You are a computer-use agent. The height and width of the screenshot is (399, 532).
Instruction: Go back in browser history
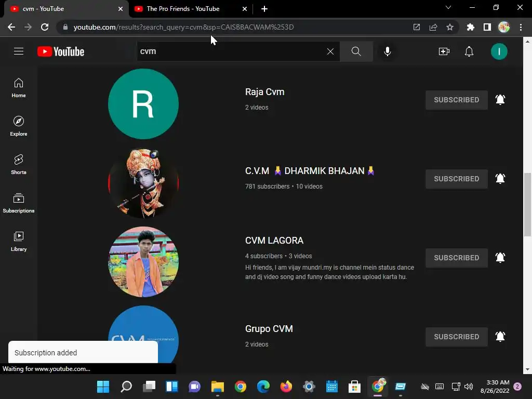pos(11,27)
